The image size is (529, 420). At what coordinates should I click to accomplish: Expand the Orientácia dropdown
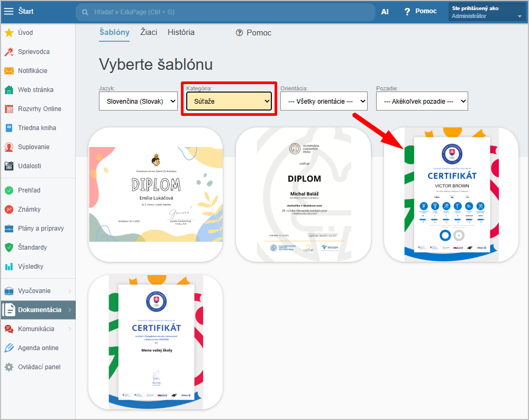click(x=324, y=101)
